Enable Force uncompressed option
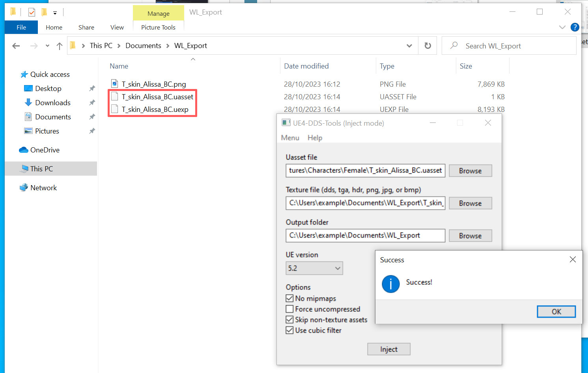The image size is (588, 373). point(290,309)
